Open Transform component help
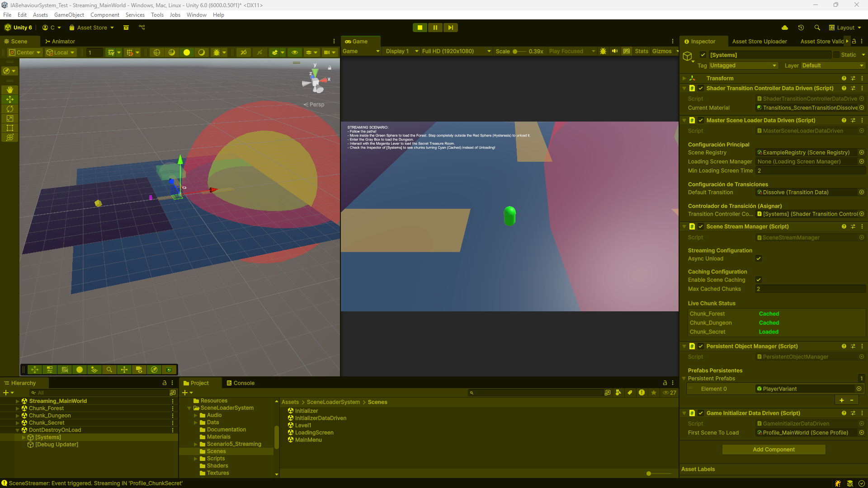Viewport: 868px width, 488px height. [844, 78]
